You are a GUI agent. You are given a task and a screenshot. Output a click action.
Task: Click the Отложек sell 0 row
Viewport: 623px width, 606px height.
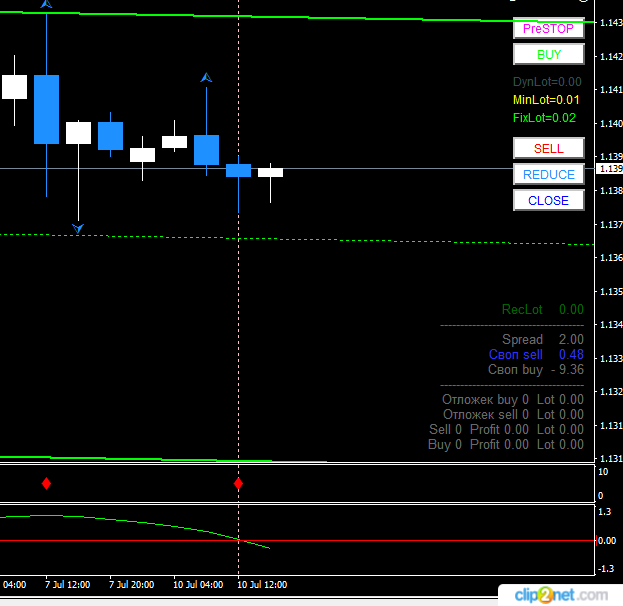[x=513, y=414]
